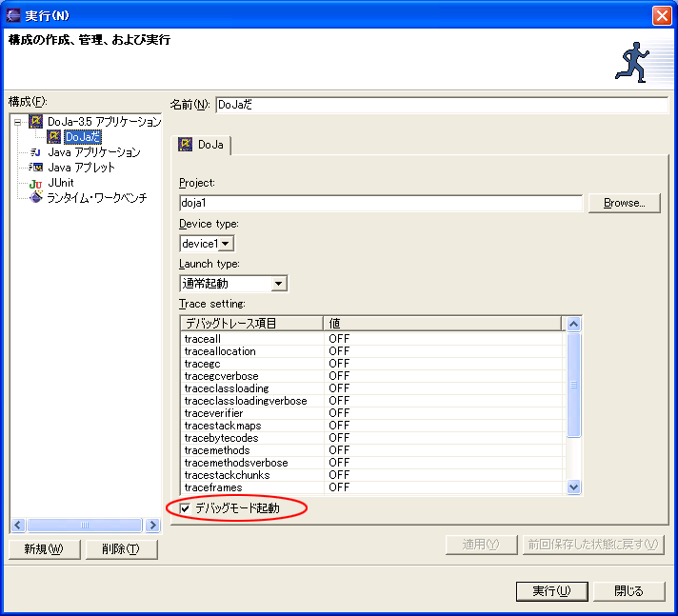The image size is (678, 616).
Task: Click the 閉じる button
Action: click(629, 591)
